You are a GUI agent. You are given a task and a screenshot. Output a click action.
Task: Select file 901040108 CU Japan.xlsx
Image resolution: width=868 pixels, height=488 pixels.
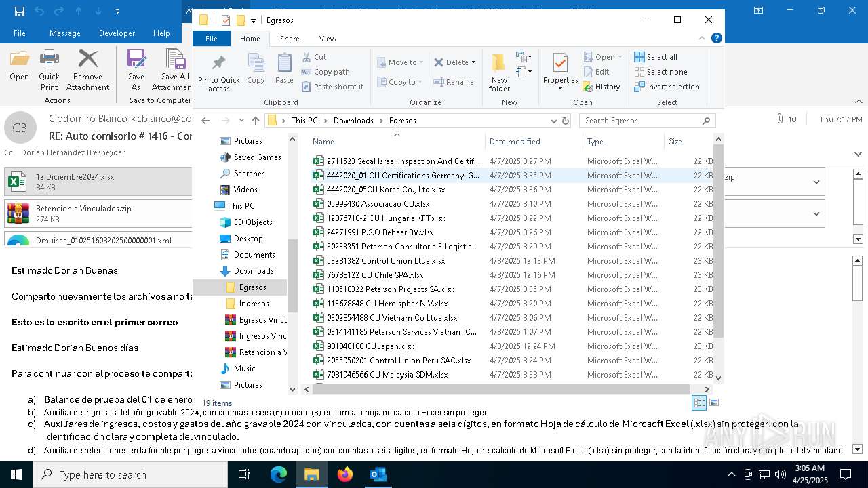(x=370, y=346)
